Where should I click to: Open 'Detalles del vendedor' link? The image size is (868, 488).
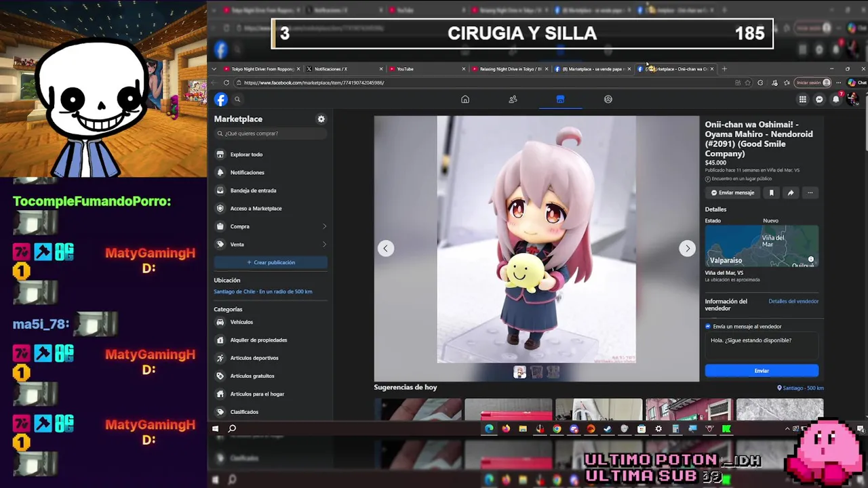tap(793, 301)
